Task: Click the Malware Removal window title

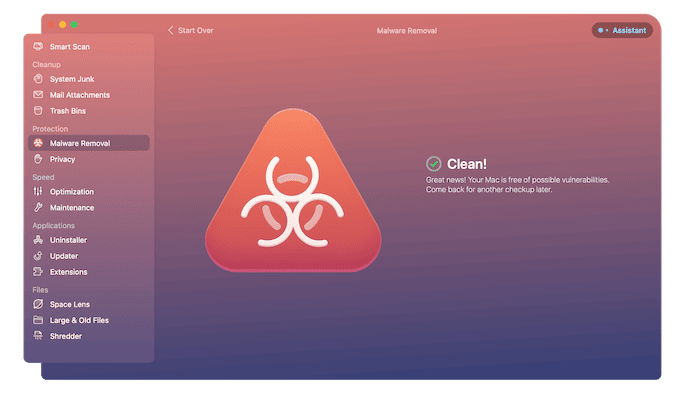Action: click(407, 30)
